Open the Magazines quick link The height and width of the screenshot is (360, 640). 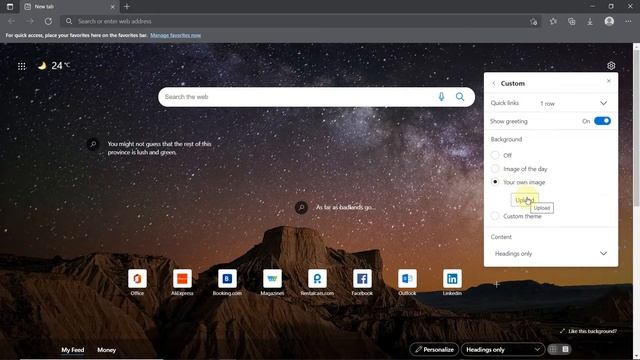pos(272,282)
